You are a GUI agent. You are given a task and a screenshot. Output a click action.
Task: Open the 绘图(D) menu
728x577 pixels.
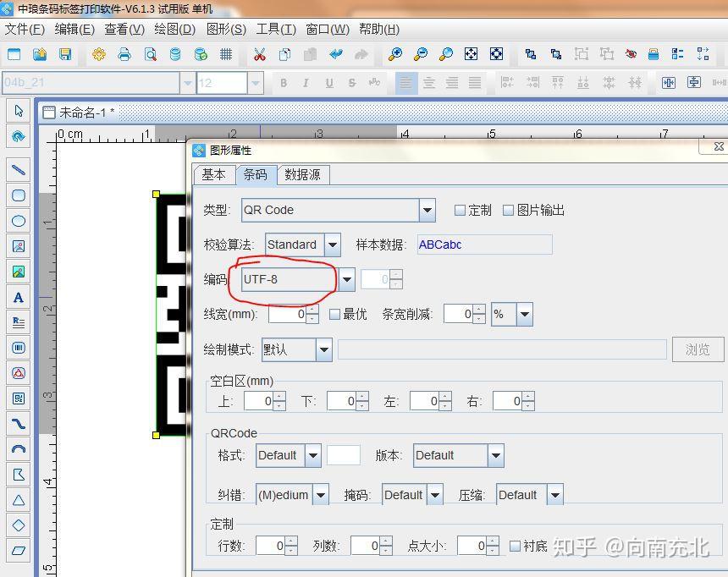click(x=174, y=30)
